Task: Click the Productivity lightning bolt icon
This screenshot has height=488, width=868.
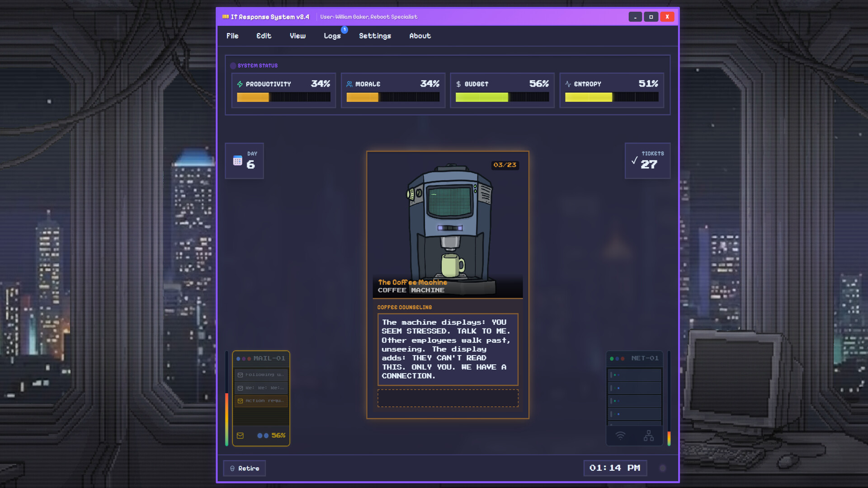Action: (240, 84)
